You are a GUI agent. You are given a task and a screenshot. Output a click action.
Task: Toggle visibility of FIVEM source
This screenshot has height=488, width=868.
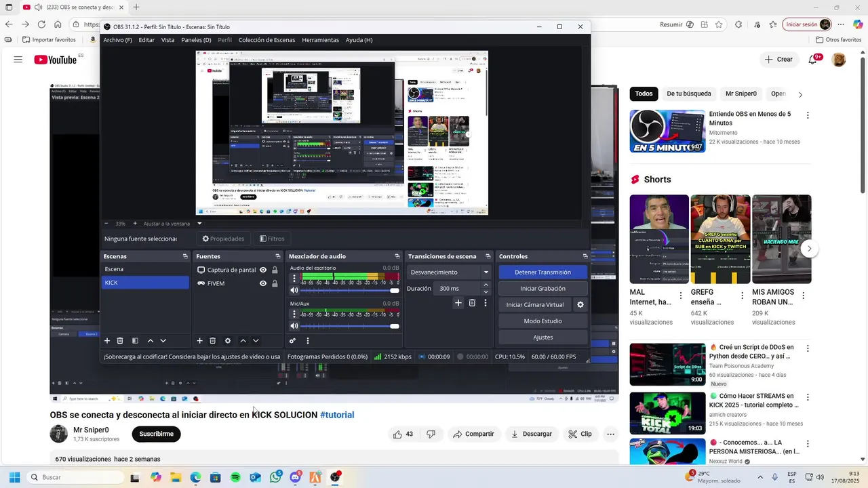click(263, 283)
